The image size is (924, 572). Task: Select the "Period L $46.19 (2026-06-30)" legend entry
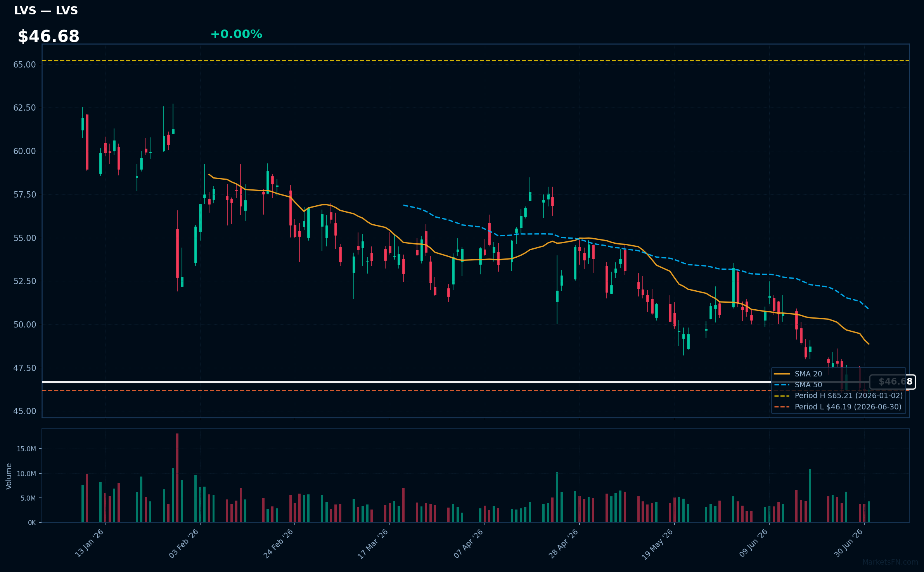(837, 407)
